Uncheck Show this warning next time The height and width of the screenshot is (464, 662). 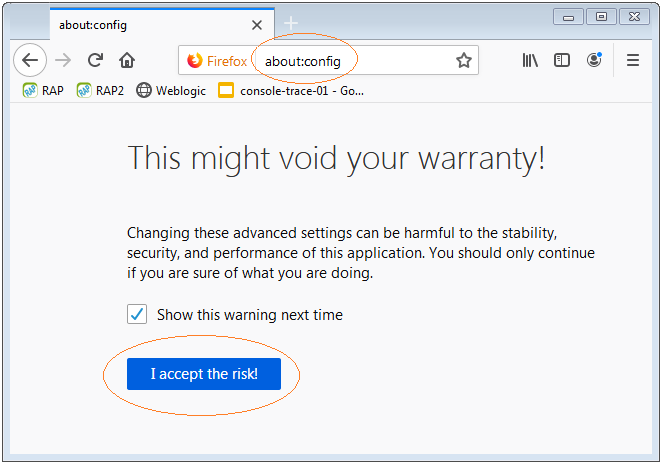tap(137, 314)
